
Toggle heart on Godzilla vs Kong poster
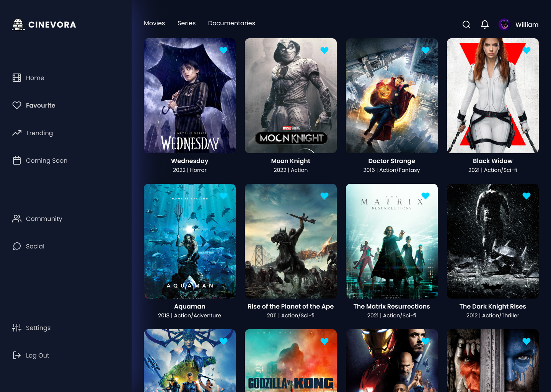(x=324, y=341)
